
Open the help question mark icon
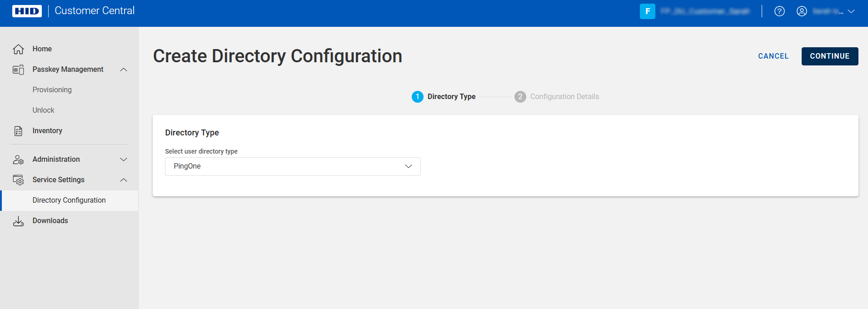(x=779, y=11)
